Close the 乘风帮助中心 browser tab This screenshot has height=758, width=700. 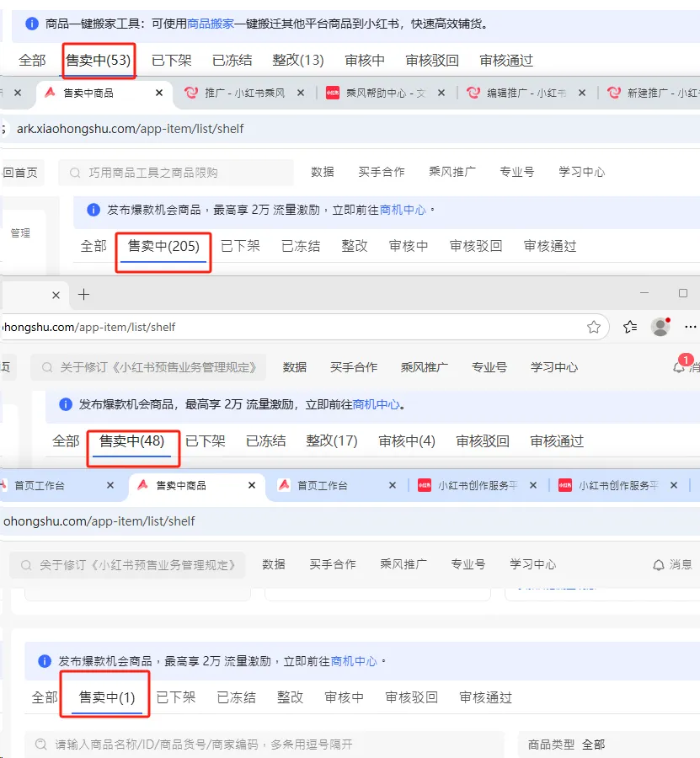point(441,93)
